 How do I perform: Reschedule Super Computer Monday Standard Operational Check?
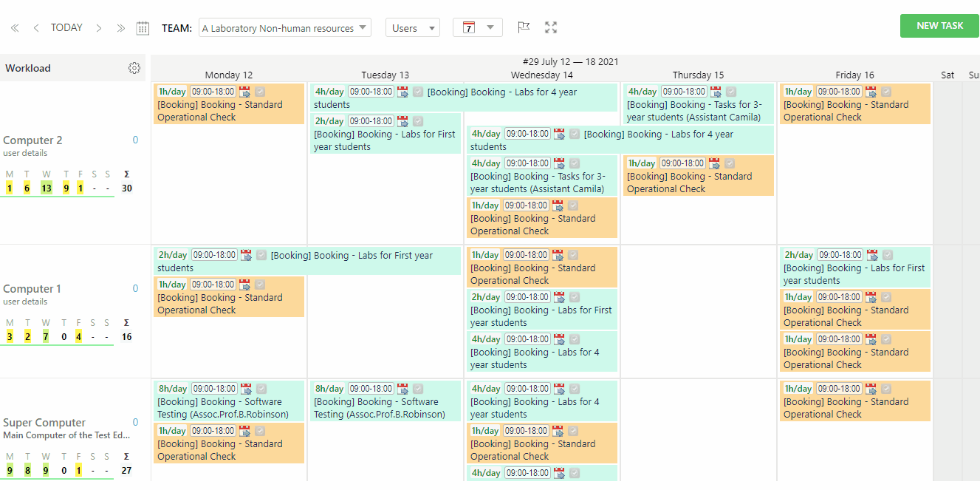point(245,431)
